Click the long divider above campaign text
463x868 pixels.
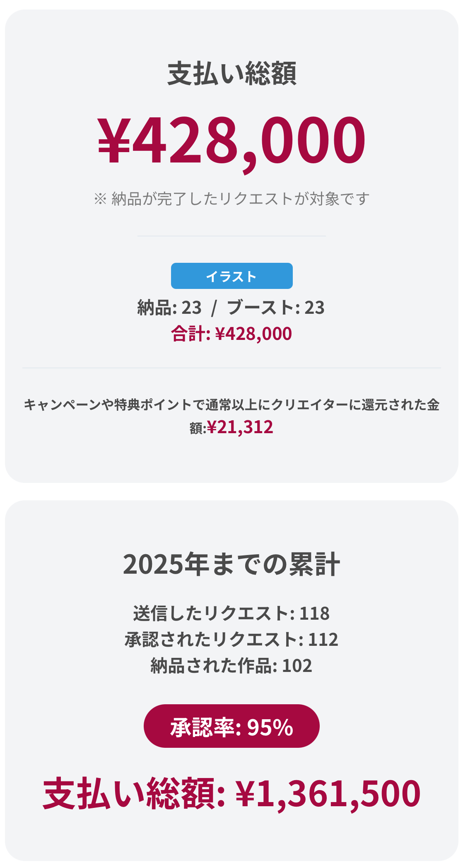click(231, 368)
